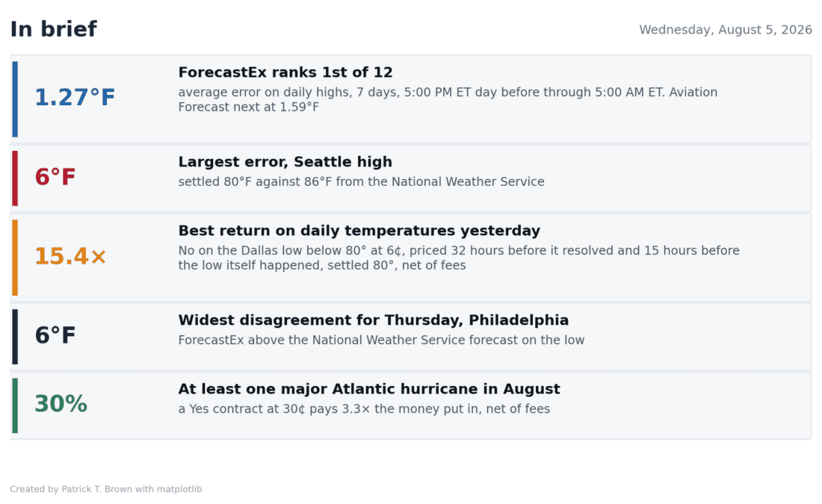The height and width of the screenshot is (504, 822).
Task: Open the 'Largest error, Seattle high' headline
Action: pyautogui.click(x=285, y=162)
